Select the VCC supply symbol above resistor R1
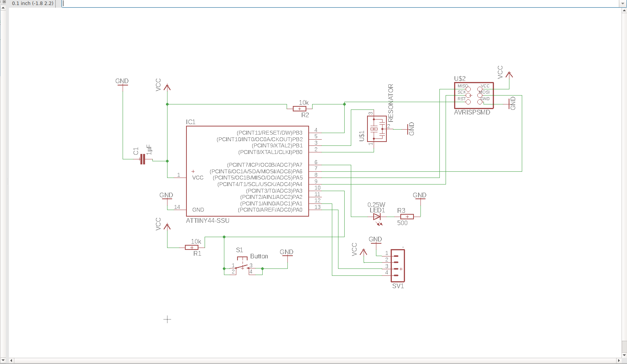This screenshot has width=627, height=364. pyautogui.click(x=166, y=226)
